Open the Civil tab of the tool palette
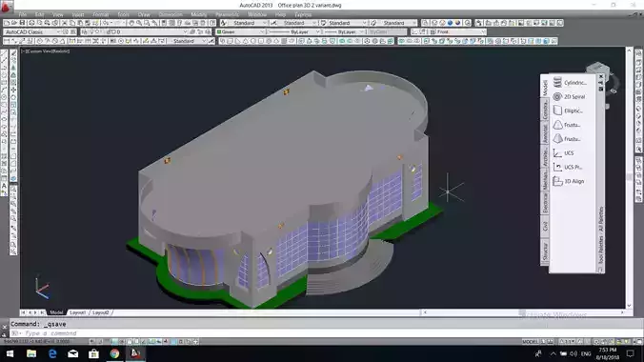The image size is (644, 362). coord(545,226)
